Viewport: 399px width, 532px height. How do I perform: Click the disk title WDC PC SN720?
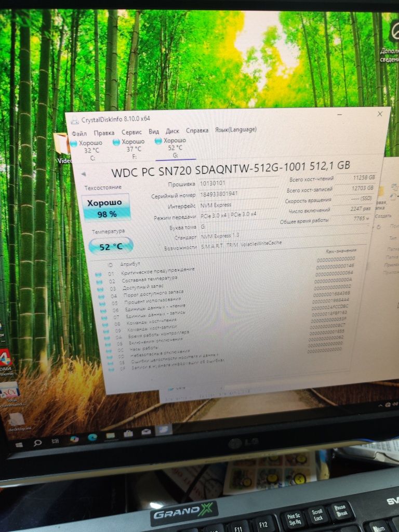click(x=230, y=169)
